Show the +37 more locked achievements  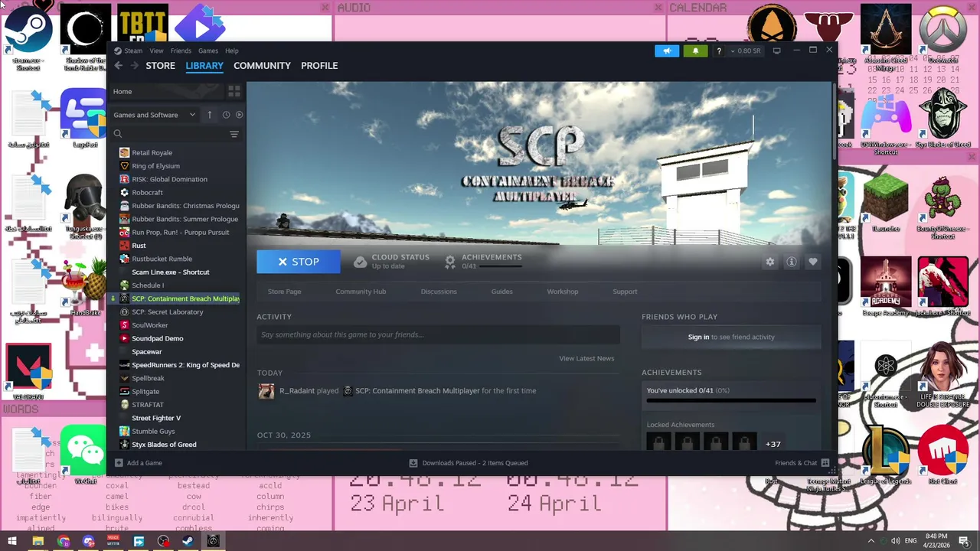pyautogui.click(x=773, y=444)
